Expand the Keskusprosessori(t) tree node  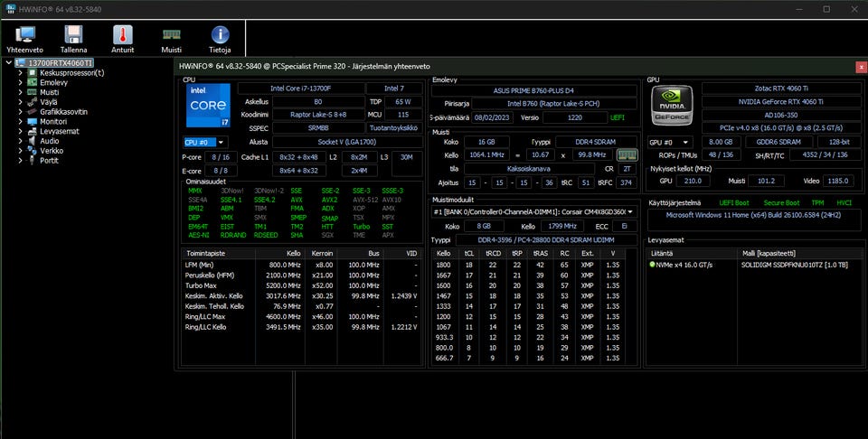(x=20, y=73)
